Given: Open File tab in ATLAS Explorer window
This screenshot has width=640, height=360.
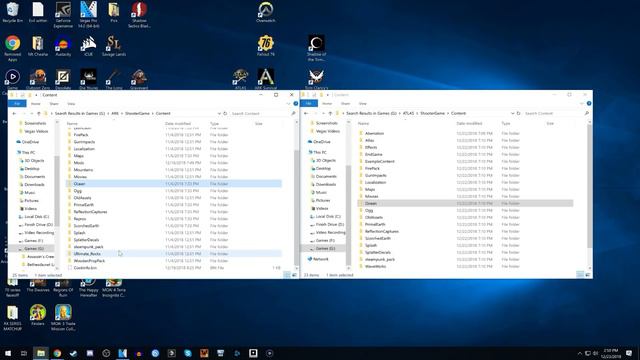Looking at the screenshot, I should pos(309,104).
